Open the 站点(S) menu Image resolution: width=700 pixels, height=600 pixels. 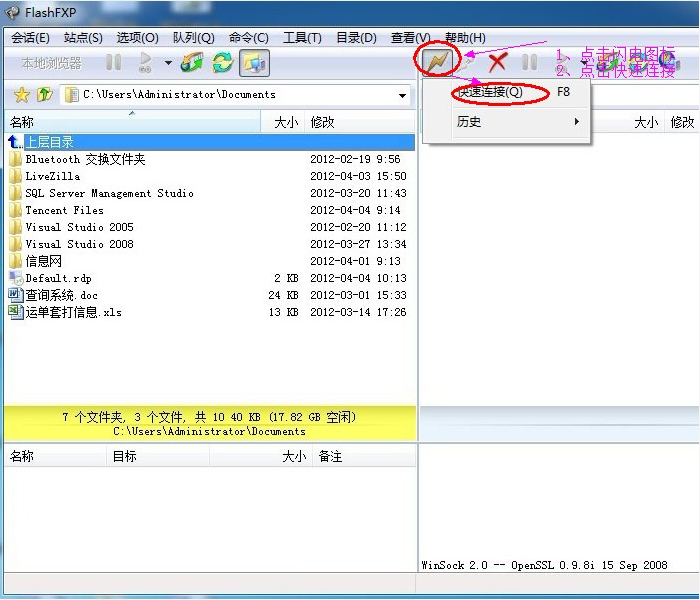(83, 38)
